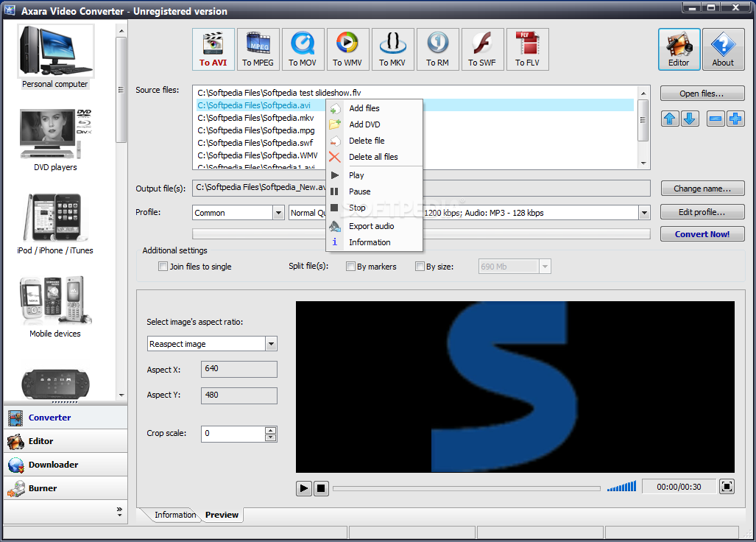Stop the preview video playback
Screen dimensions: 756x542
(321, 488)
